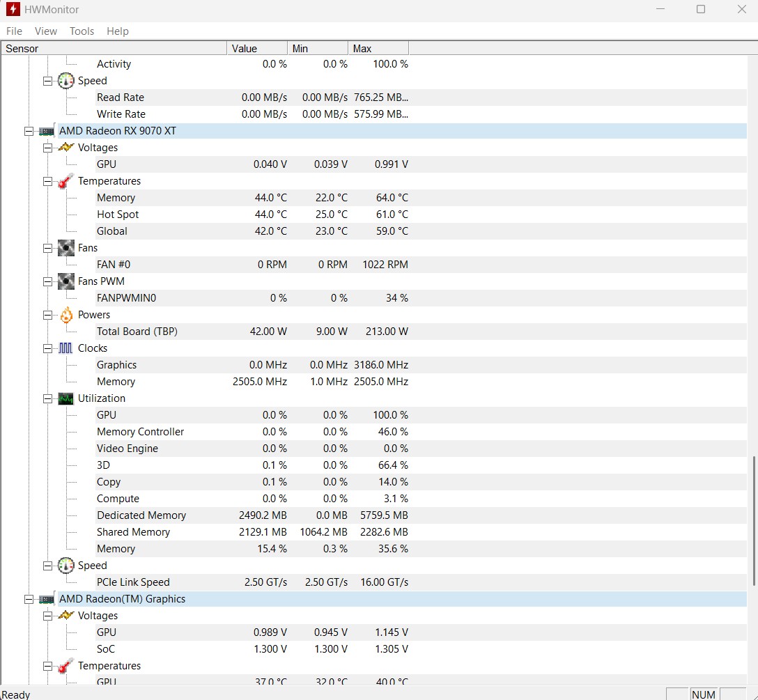Screen dimensions: 758x700
Task: Click the Fans PWM fan icon
Action: coord(65,281)
